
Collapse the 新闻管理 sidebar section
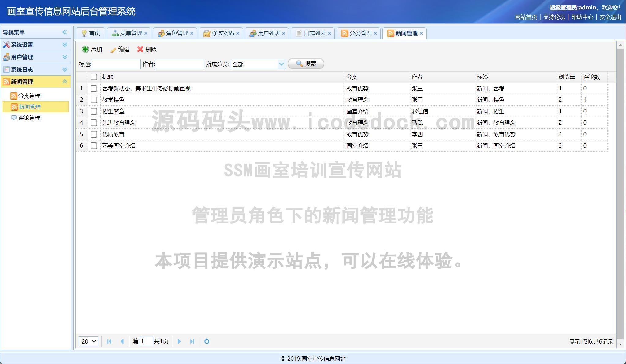[x=65, y=82]
